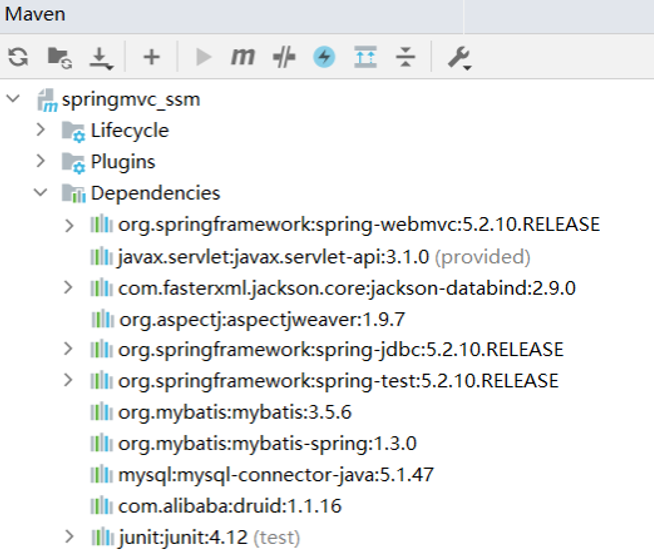This screenshot has width=654, height=557.
Task: Collapse the springmvc_ssm project node
Action: pos(13,99)
